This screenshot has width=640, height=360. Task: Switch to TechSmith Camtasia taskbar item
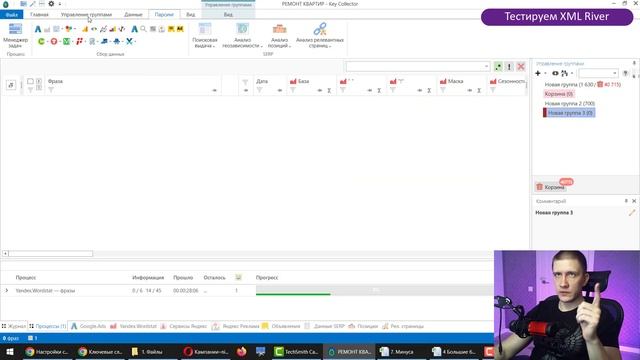(297, 352)
